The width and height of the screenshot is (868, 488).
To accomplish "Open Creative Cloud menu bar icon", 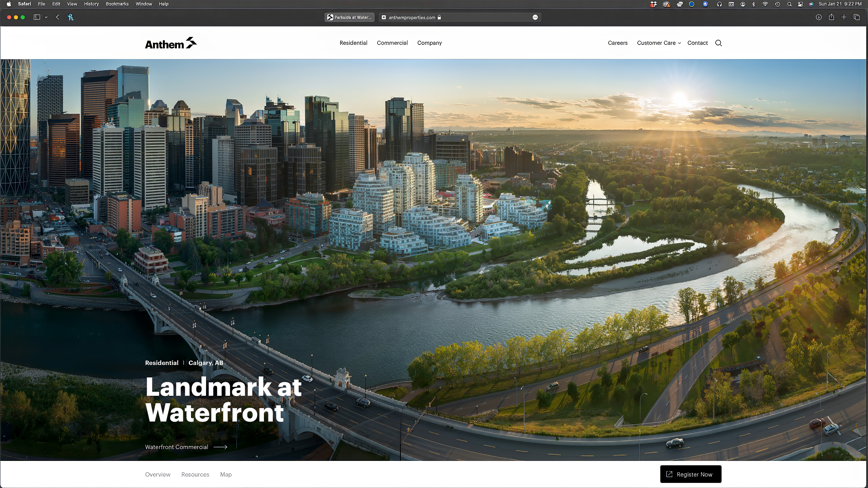I will (666, 4).
